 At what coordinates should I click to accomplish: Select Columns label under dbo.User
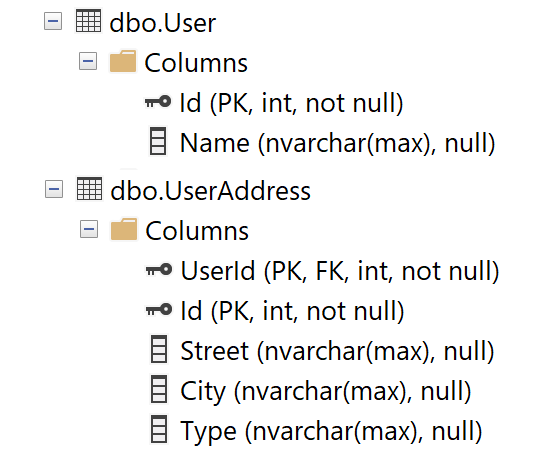pos(196,63)
